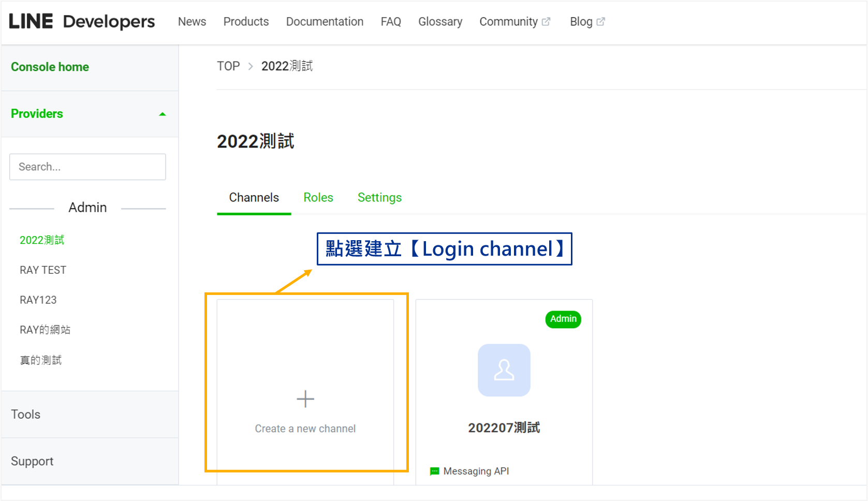Collapse the Providers section
The height and width of the screenshot is (501, 868).
click(x=162, y=114)
